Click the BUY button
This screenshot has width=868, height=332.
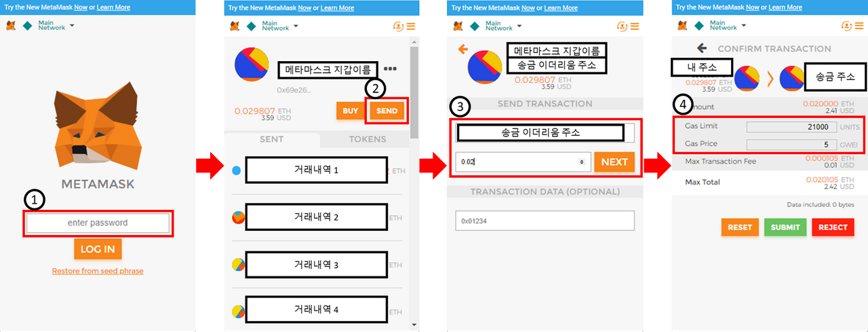[350, 111]
